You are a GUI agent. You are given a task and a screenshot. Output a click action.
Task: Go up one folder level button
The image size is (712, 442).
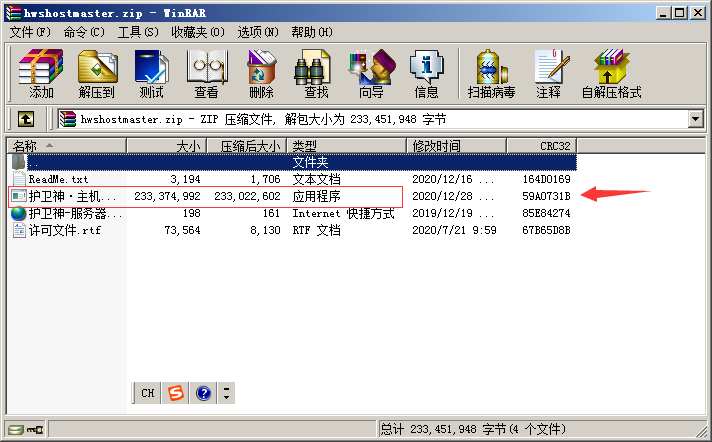(x=26, y=119)
